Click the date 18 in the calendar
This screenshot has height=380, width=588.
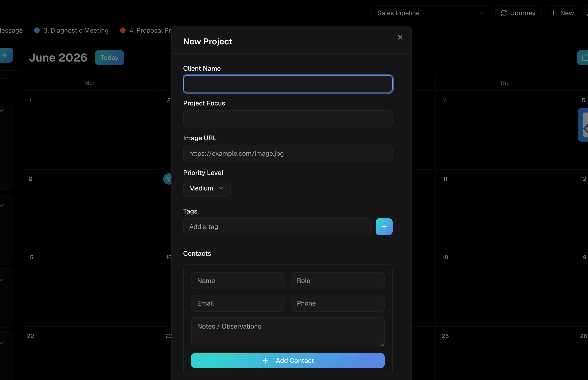445,257
